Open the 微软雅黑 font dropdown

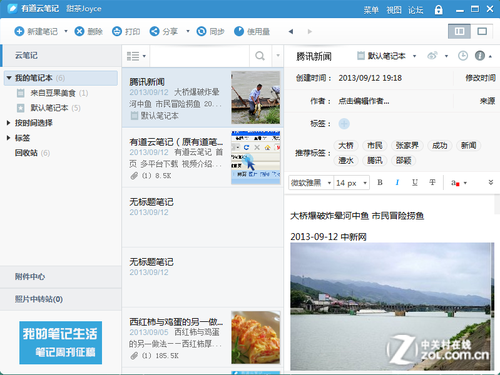[x=311, y=183]
